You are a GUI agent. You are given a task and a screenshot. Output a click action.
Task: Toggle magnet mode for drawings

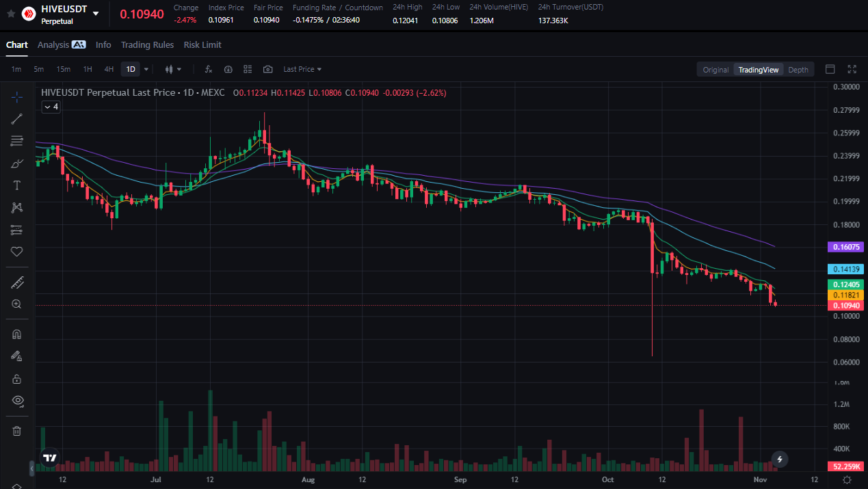click(17, 334)
